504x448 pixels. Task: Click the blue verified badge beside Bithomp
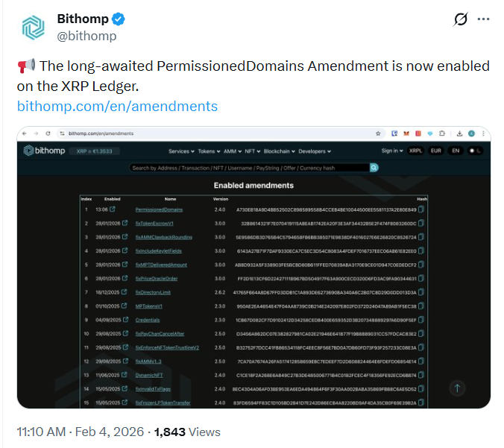[117, 19]
